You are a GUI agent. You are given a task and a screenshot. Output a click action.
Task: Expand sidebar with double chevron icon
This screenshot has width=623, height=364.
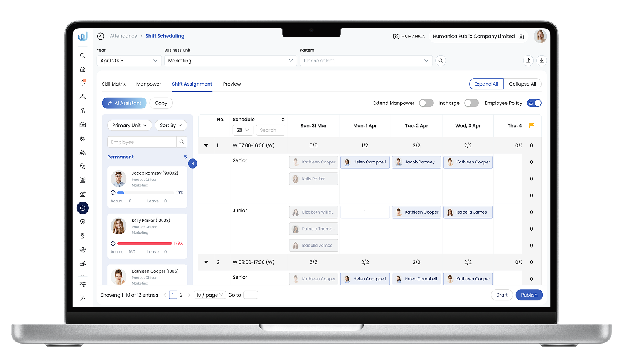[x=83, y=298]
